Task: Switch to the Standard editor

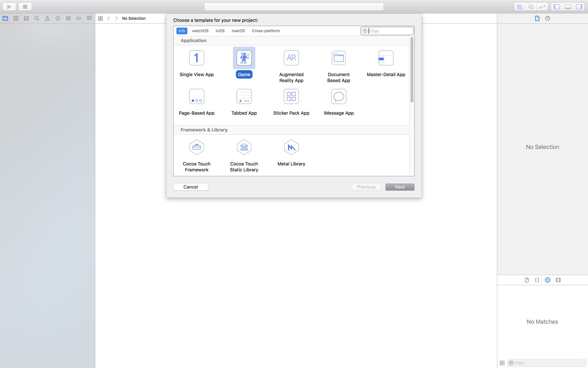Action: pos(520,7)
